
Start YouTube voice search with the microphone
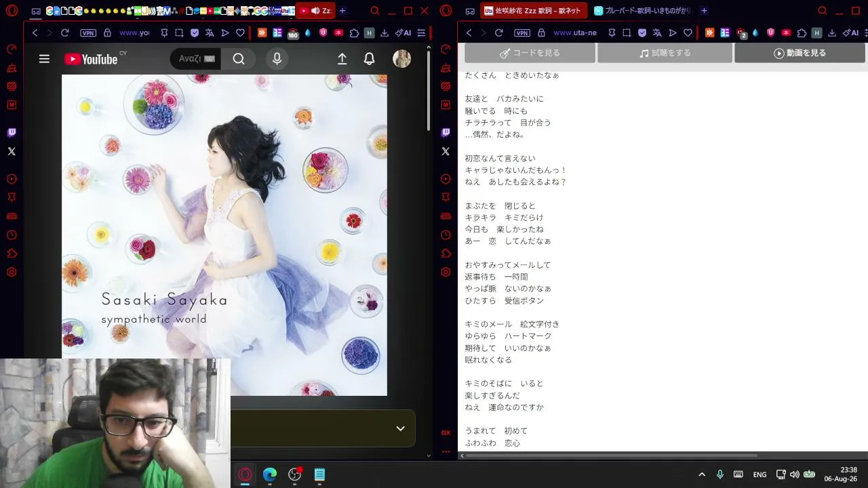click(277, 59)
